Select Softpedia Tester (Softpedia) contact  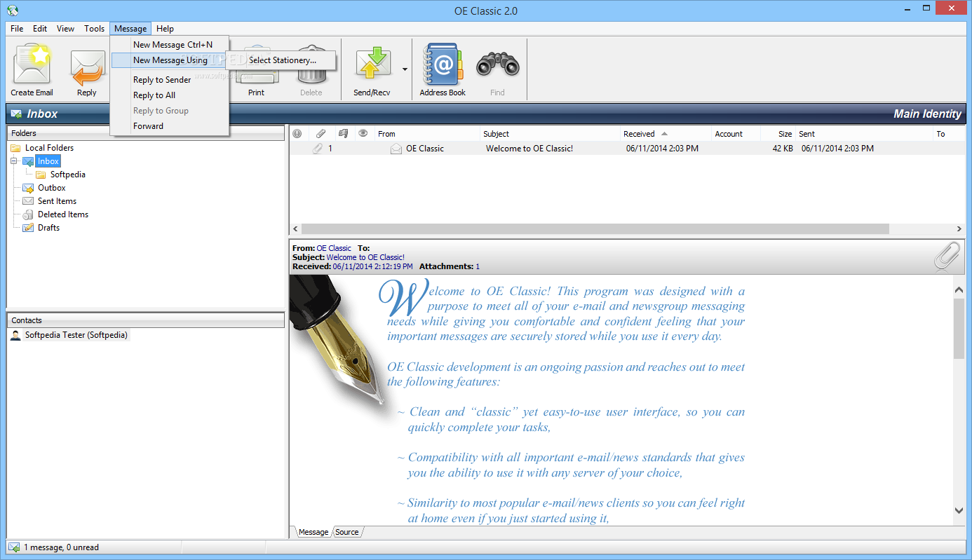76,335
